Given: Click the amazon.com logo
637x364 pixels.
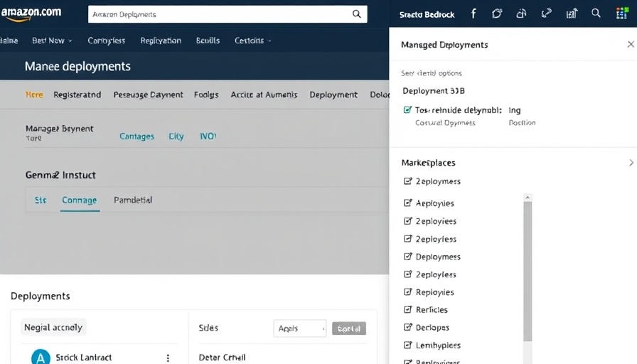Looking at the screenshot, I should click(x=31, y=14).
